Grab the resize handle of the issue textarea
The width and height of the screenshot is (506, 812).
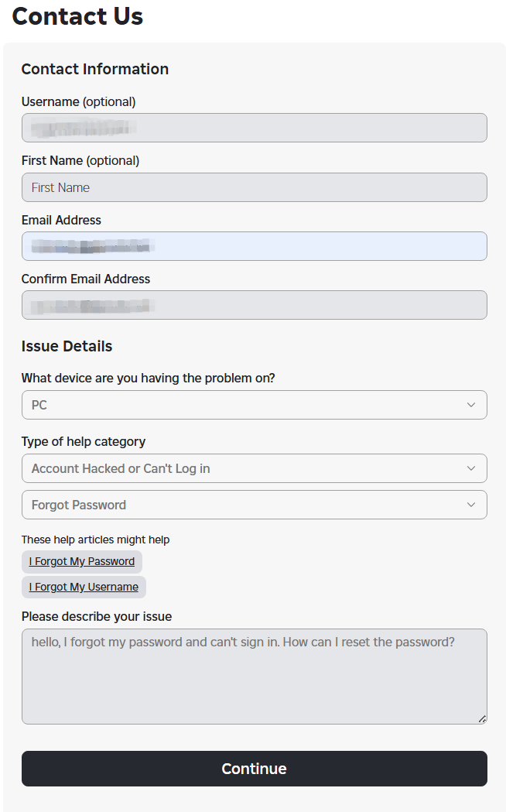pos(482,719)
